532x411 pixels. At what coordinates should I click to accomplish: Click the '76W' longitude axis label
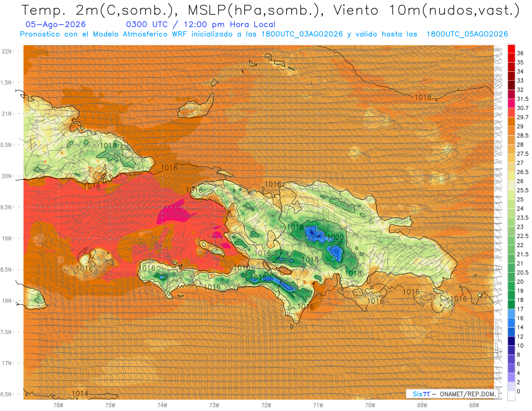tap(58, 405)
